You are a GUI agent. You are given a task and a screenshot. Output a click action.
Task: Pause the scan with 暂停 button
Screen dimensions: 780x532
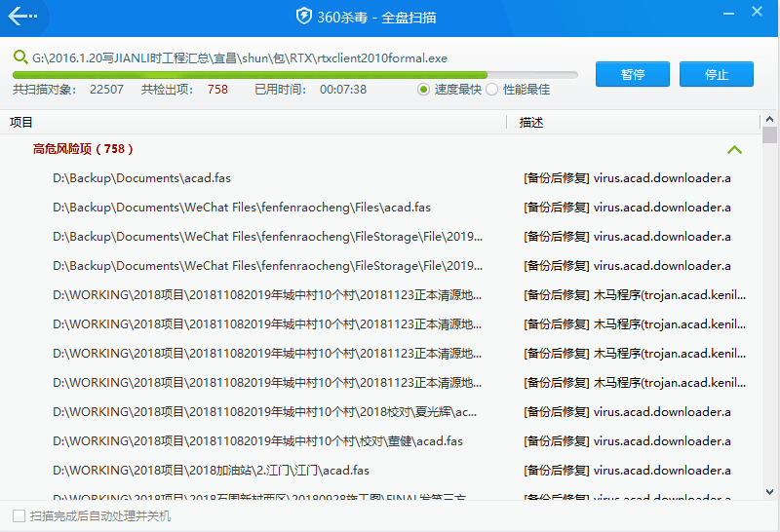pyautogui.click(x=632, y=74)
